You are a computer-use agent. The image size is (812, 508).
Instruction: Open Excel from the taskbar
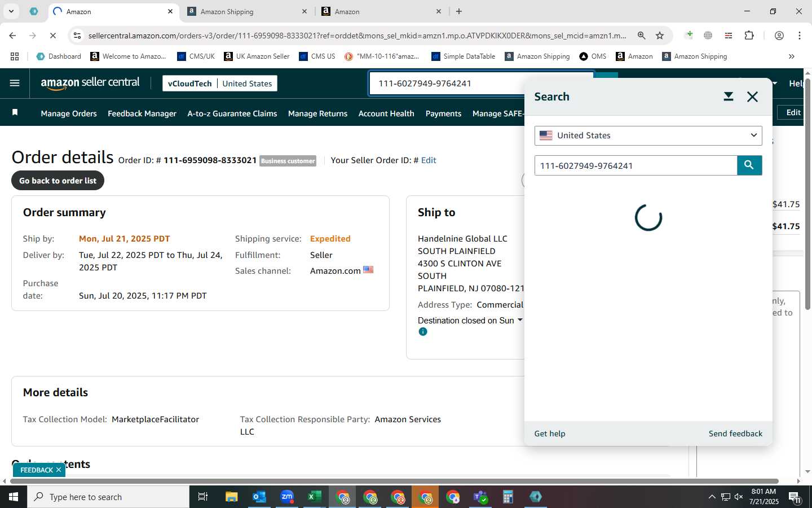314,497
